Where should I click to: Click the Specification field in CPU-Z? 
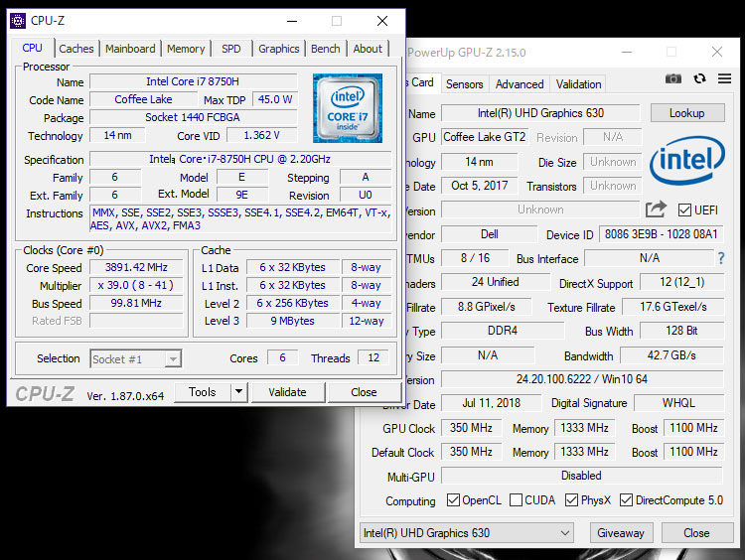(240, 159)
